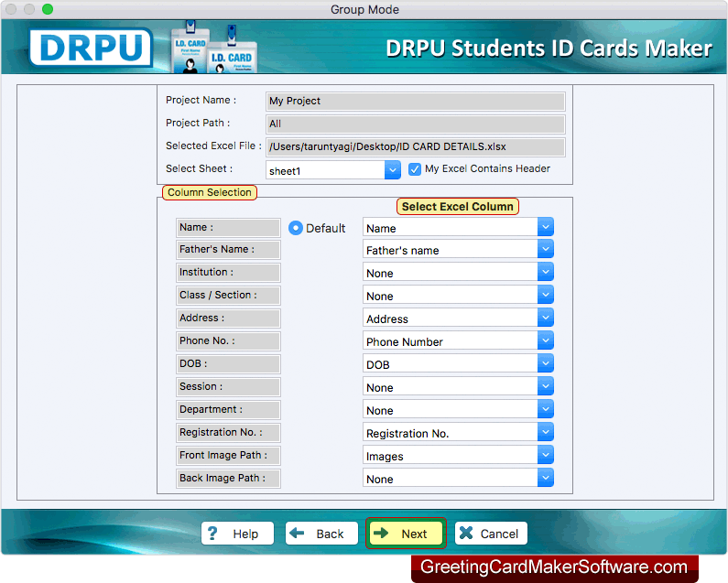Screen dimensions: 728x583
Task: Expand the Front Image Path Images dropdown
Action: pyautogui.click(x=546, y=456)
